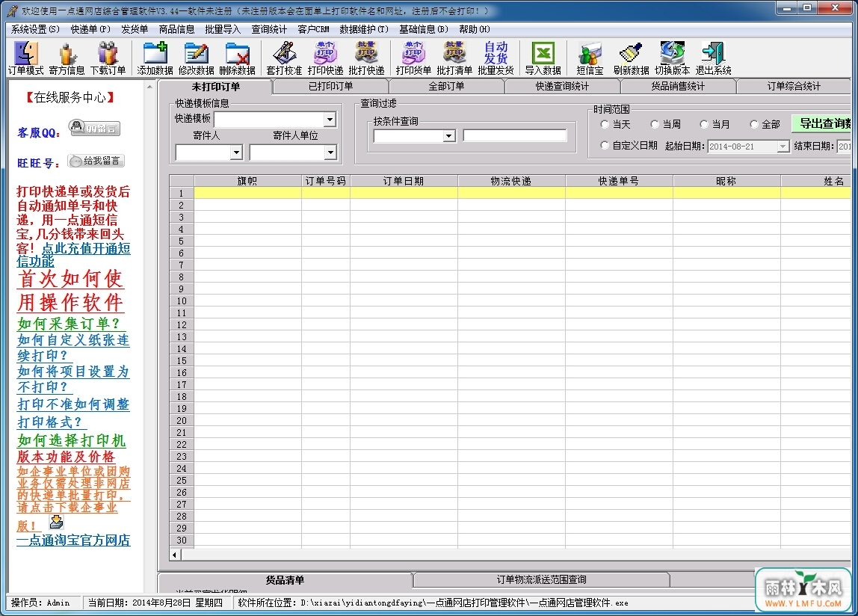
Task: Click the query condition text field
Action: (515, 136)
